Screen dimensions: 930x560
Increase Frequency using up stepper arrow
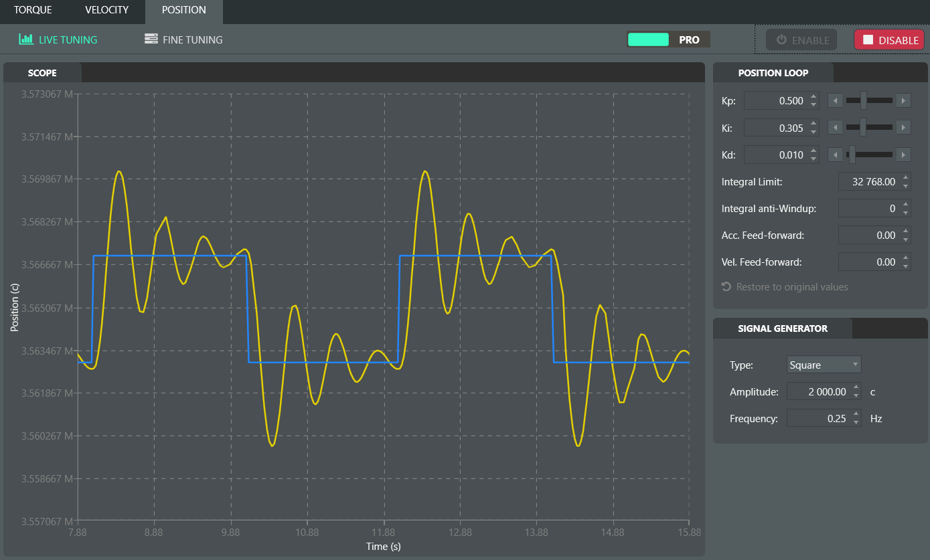(856, 414)
